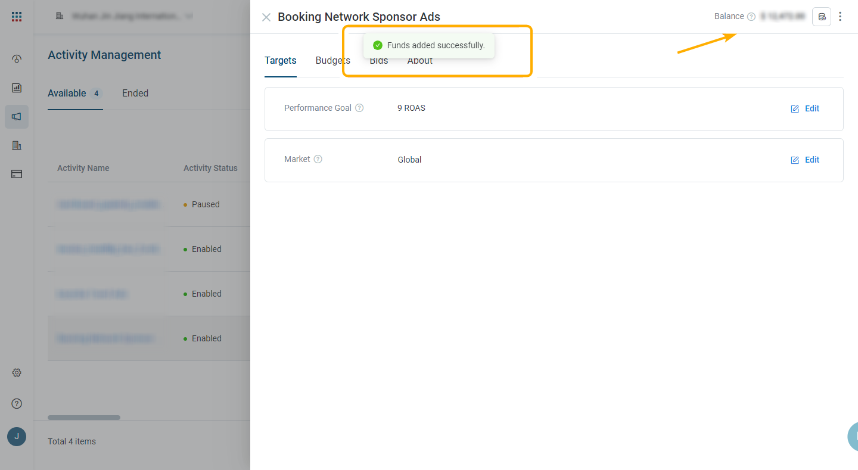The height and width of the screenshot is (470, 858).
Task: Open the reports chart icon in sidebar
Action: tap(16, 88)
